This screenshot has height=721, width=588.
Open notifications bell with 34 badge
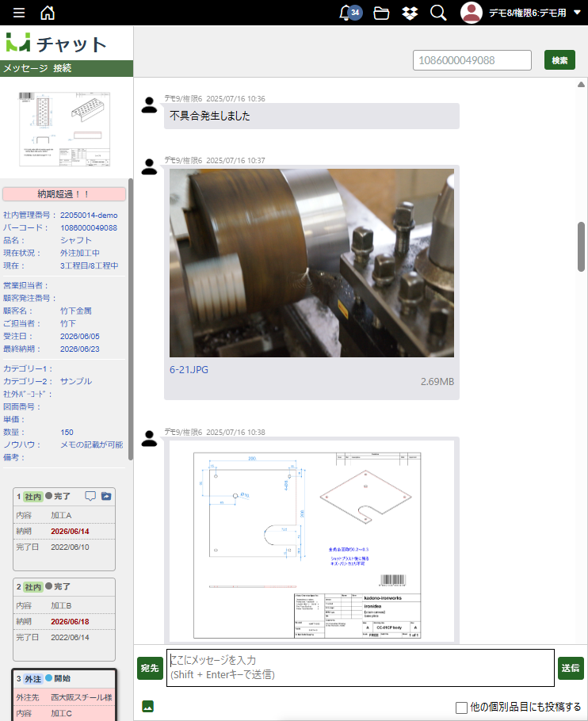click(350, 13)
